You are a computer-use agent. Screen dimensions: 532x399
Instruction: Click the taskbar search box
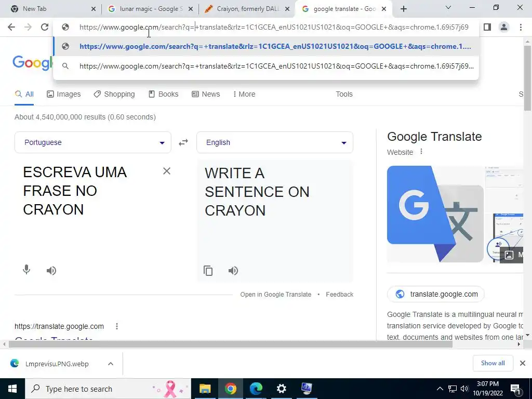tap(108, 389)
